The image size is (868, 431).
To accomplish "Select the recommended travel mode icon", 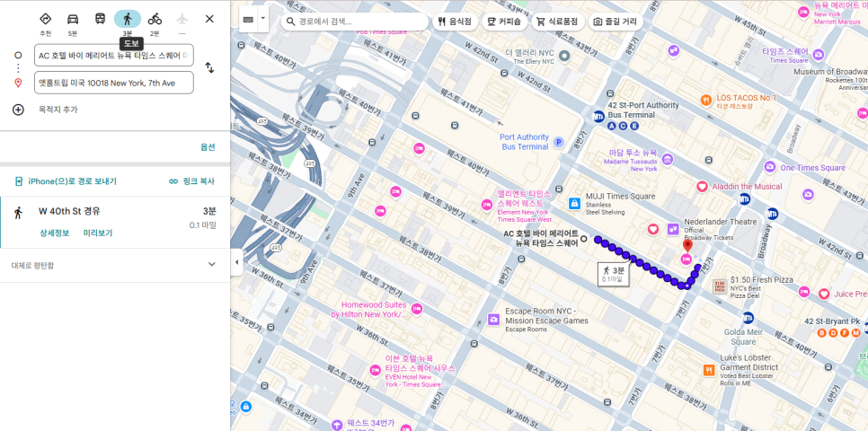I will [x=46, y=19].
